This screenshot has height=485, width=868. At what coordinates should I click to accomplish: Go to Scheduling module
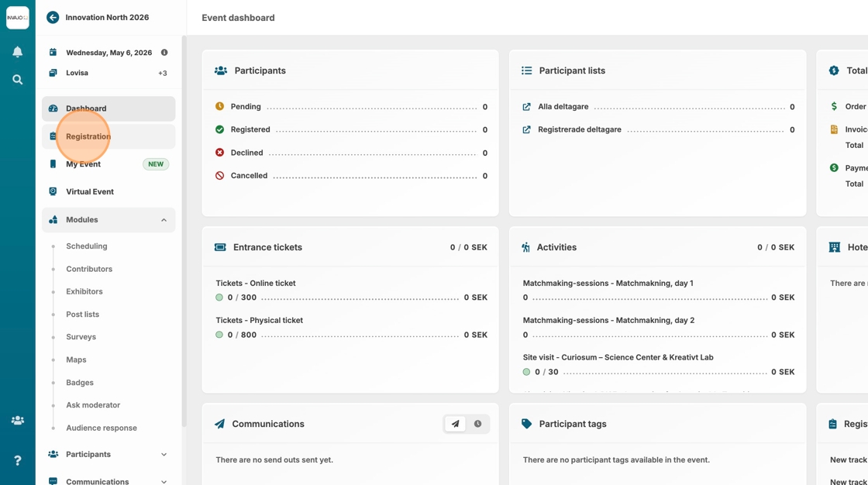click(x=87, y=246)
